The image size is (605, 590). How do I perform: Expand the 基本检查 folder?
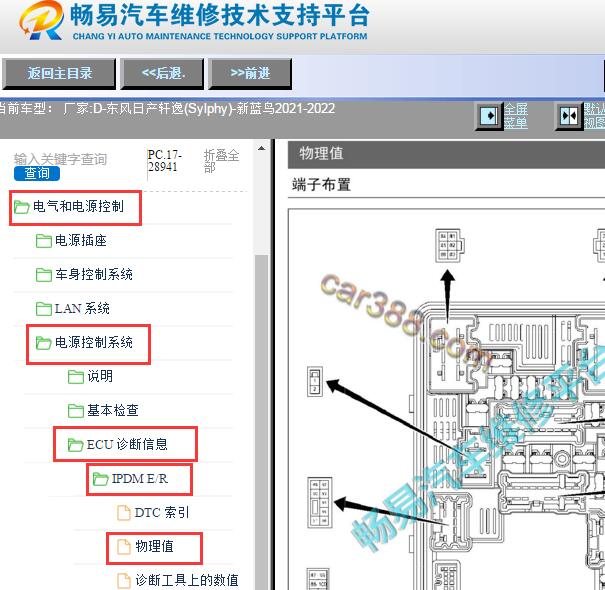coord(113,410)
